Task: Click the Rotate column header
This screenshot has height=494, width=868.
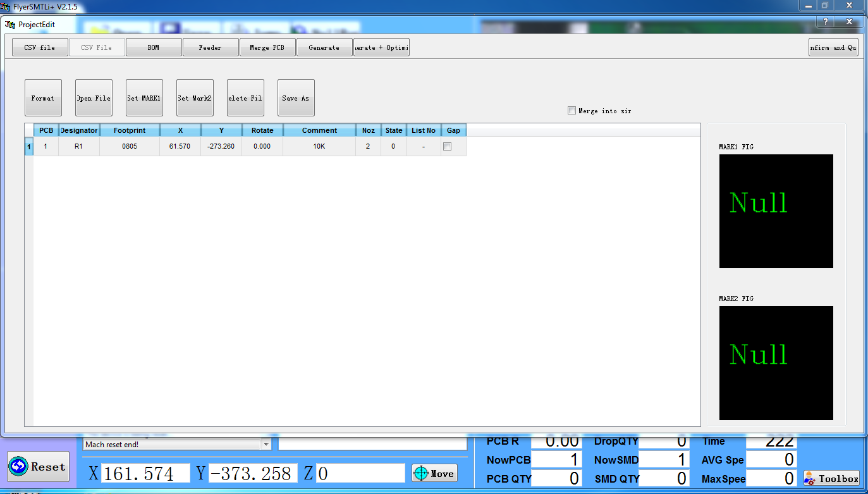Action: 262,130
